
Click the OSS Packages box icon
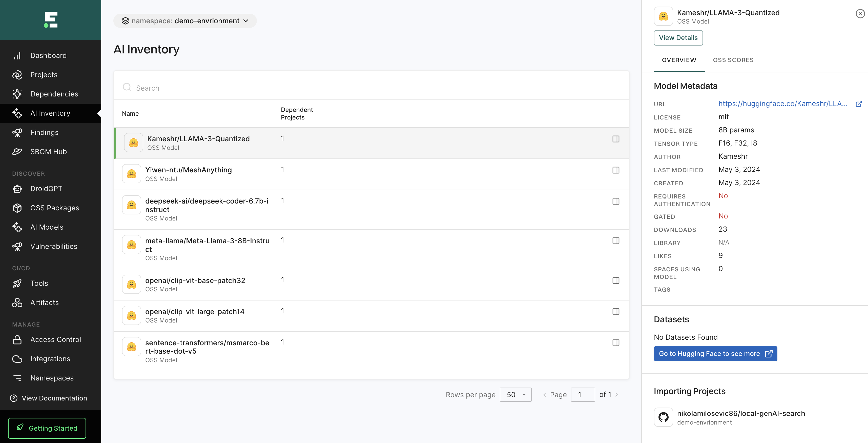(x=17, y=208)
